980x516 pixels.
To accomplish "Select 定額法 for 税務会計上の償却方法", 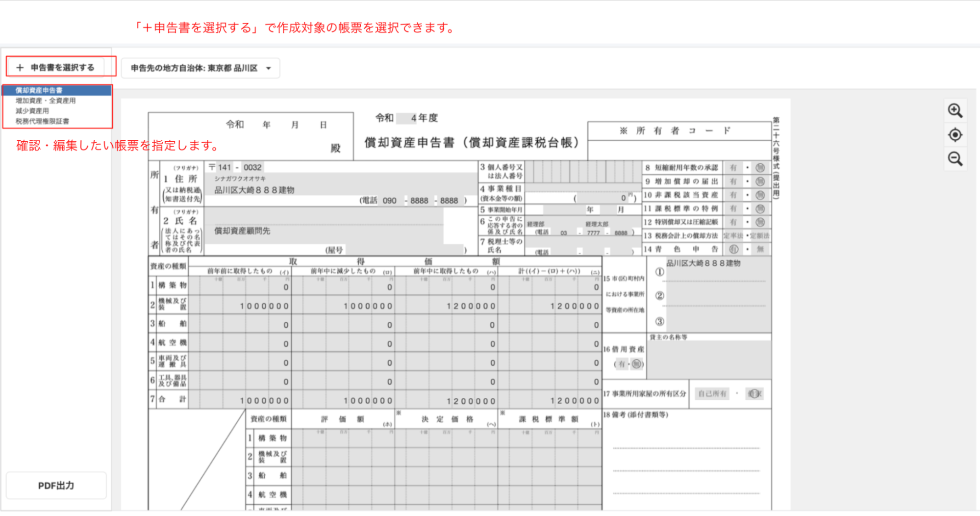I will 759,236.
